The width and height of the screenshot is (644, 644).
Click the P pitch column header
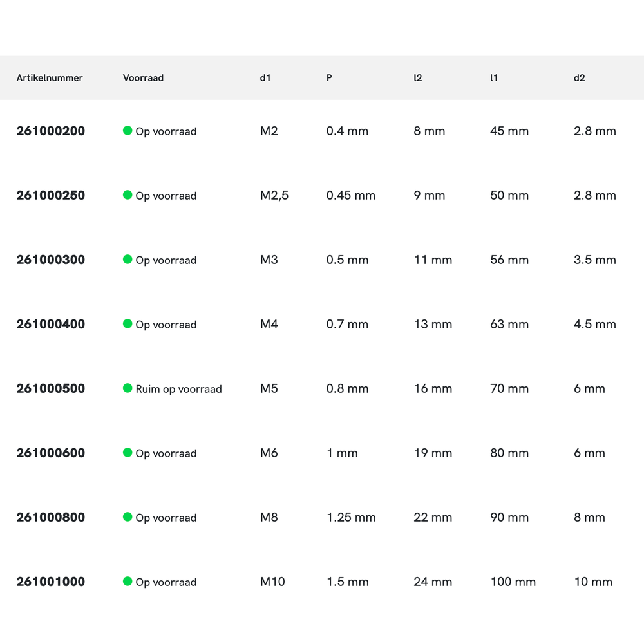tap(329, 78)
